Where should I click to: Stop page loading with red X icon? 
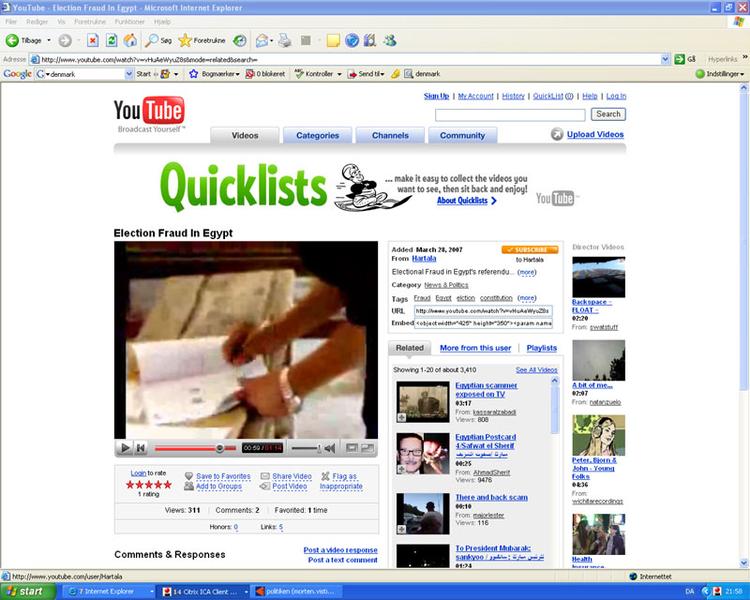pos(93,41)
